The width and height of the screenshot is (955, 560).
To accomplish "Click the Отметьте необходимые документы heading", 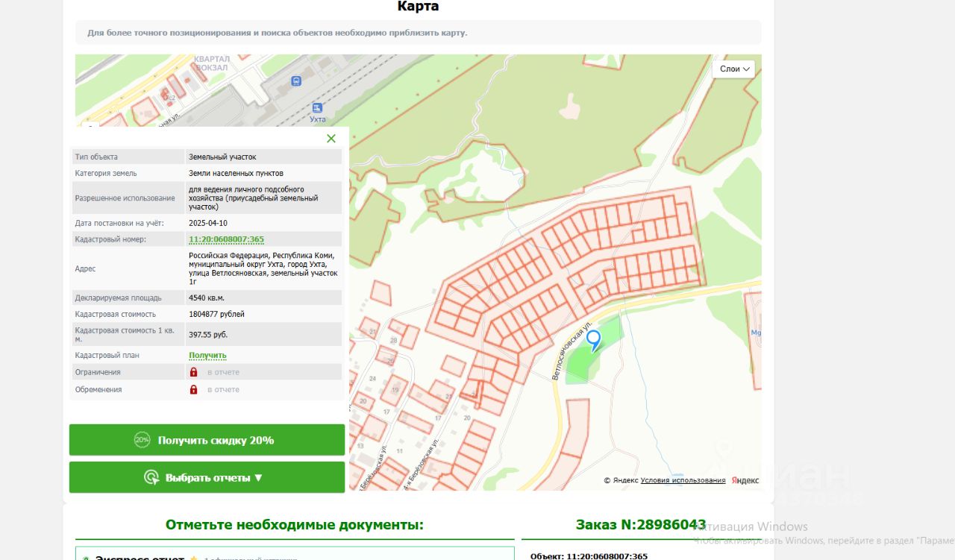I will point(295,525).
